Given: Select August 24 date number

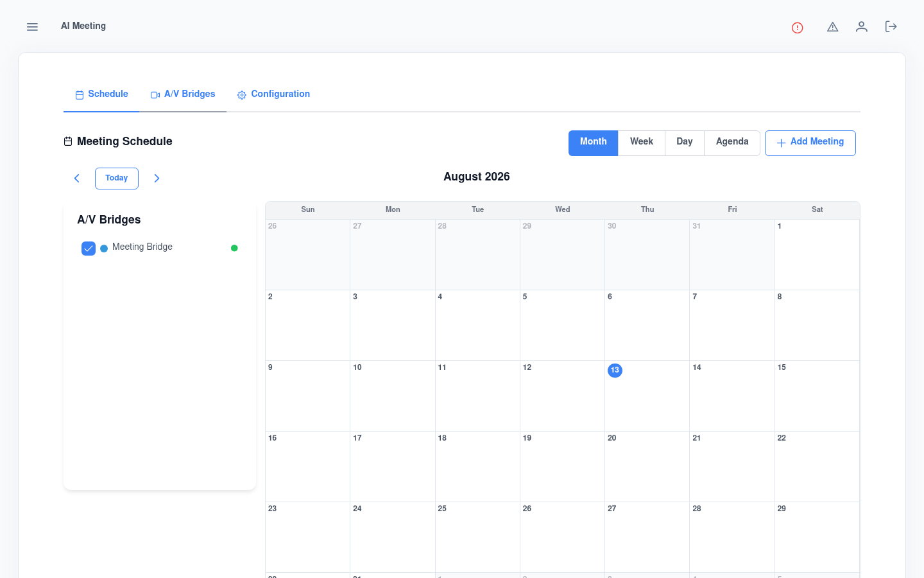Looking at the screenshot, I should click(x=357, y=509).
